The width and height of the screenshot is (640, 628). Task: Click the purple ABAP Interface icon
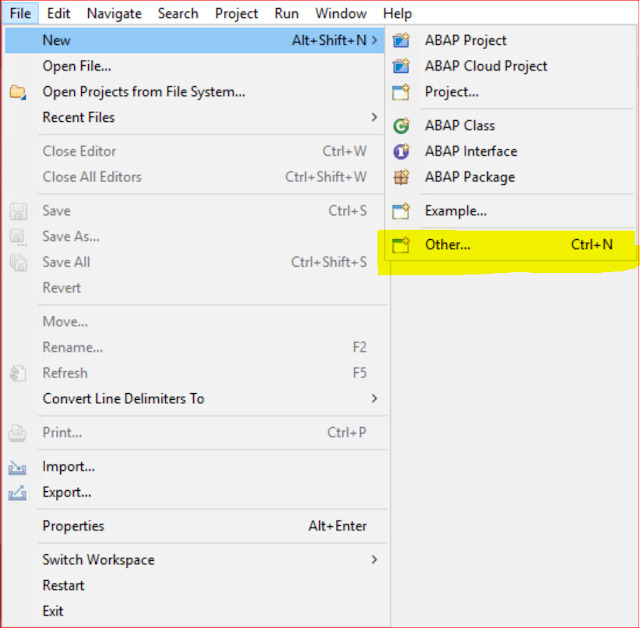[401, 151]
